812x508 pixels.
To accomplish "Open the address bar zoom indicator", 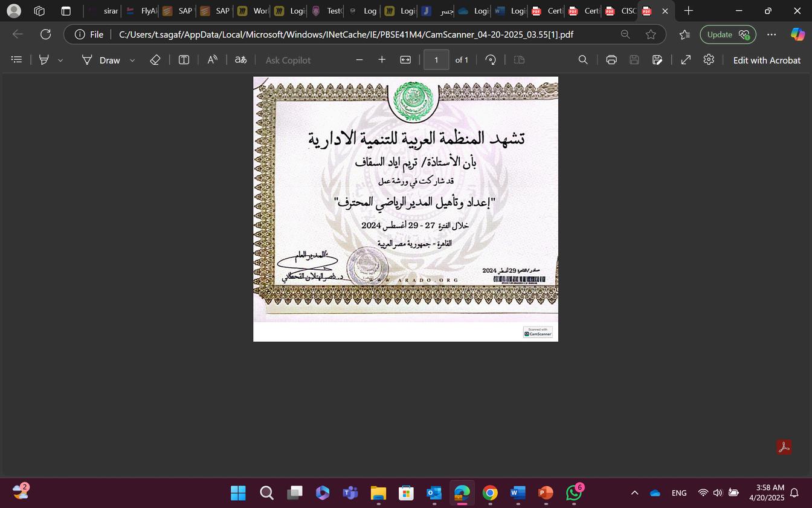I will coord(625,34).
